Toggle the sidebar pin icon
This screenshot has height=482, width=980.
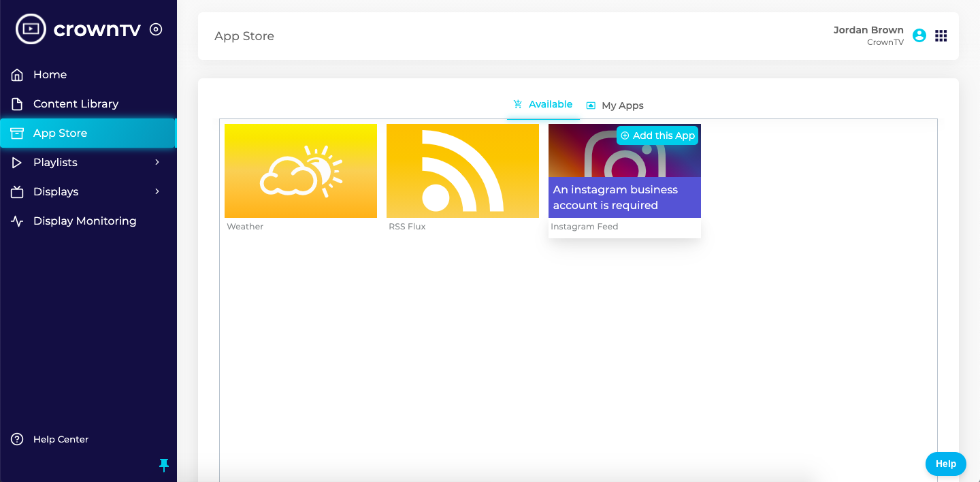163,465
